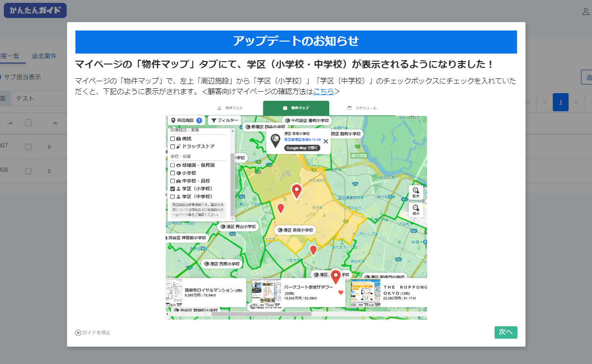Check the 学区（中学校）checkbox
The image size is (592, 364).
tap(172, 196)
